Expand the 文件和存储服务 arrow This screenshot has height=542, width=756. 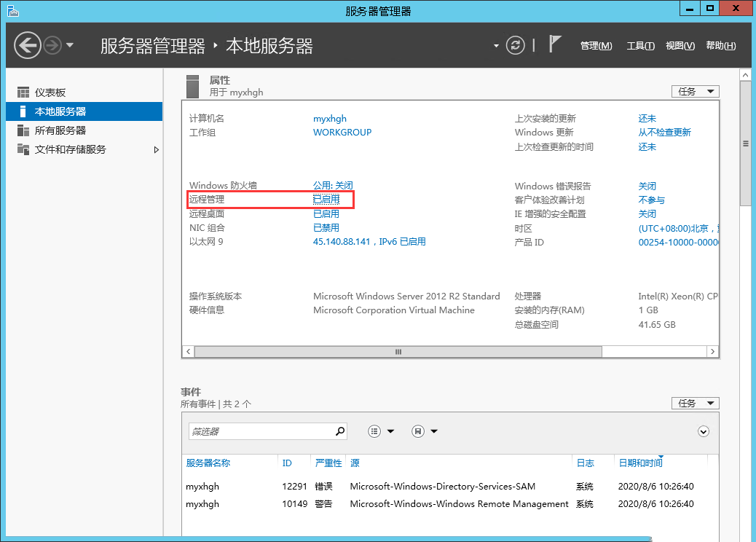click(x=156, y=150)
